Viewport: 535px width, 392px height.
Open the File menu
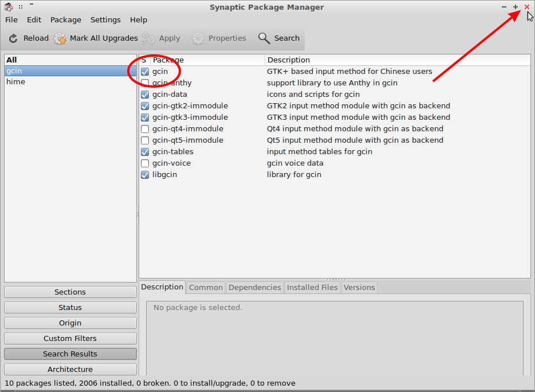point(11,20)
